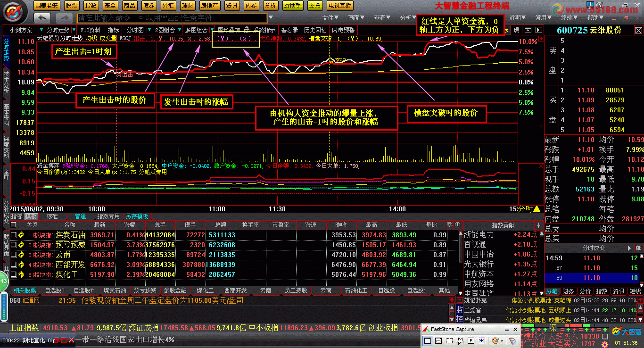Switch to 技术分析 sidebar tab
644x348 pixels.
coord(6,82)
